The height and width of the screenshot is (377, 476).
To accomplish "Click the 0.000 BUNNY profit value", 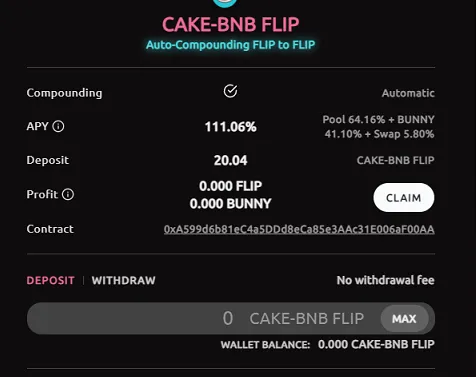I will point(231,203).
